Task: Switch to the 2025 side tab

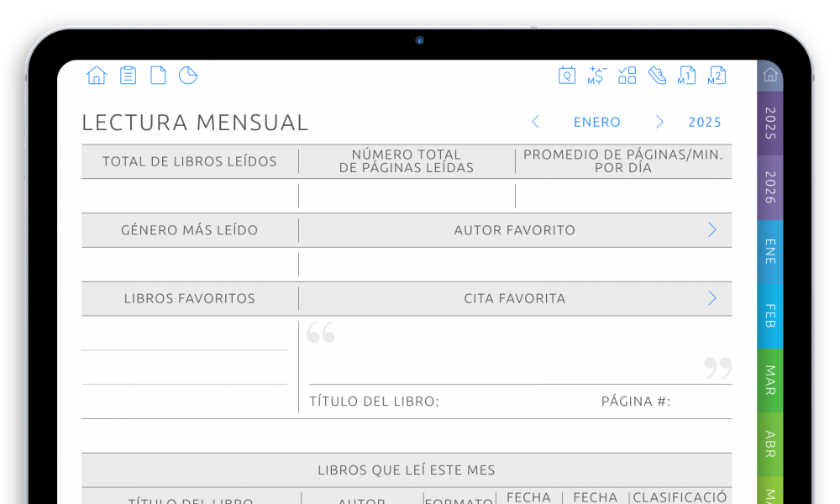Action: tap(770, 123)
